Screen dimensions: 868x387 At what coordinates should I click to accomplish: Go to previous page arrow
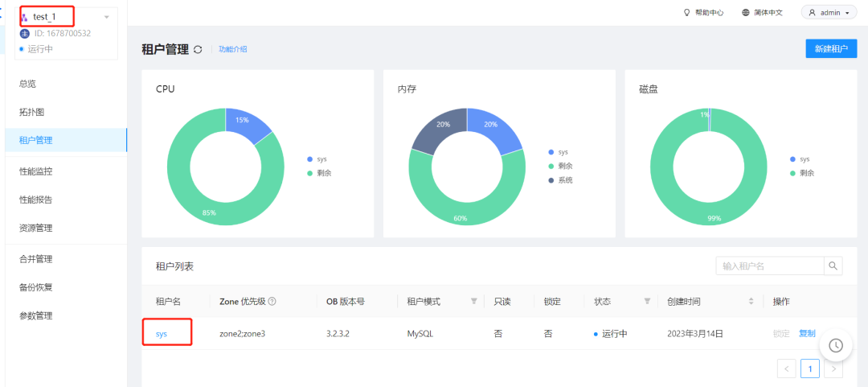[x=787, y=368]
